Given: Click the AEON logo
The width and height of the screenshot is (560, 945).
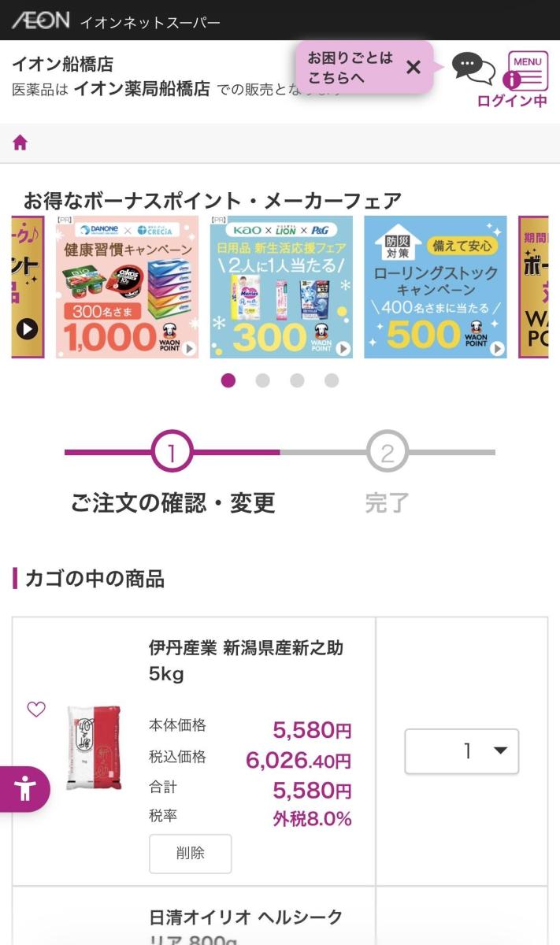Looking at the screenshot, I should [41, 20].
